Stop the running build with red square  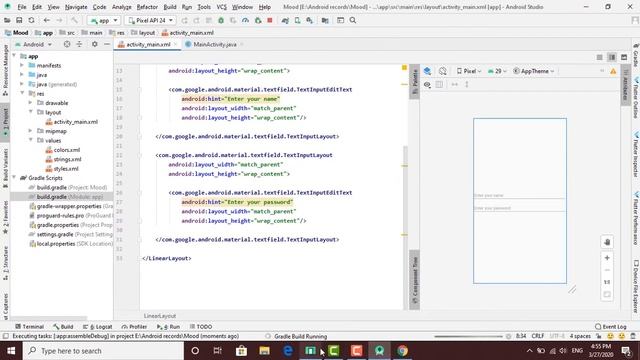point(270,20)
